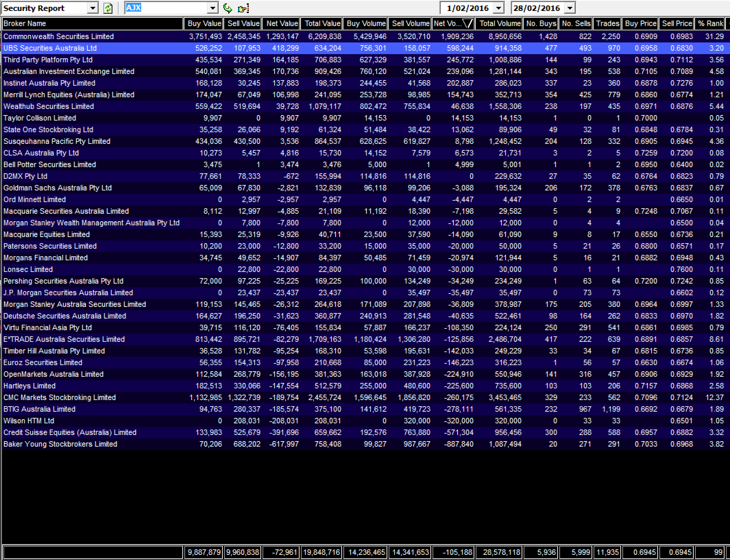Screen dimensions: 730x560
Task: Select Goldman Sachs Australia Pty Ltd row
Action: (366, 188)
